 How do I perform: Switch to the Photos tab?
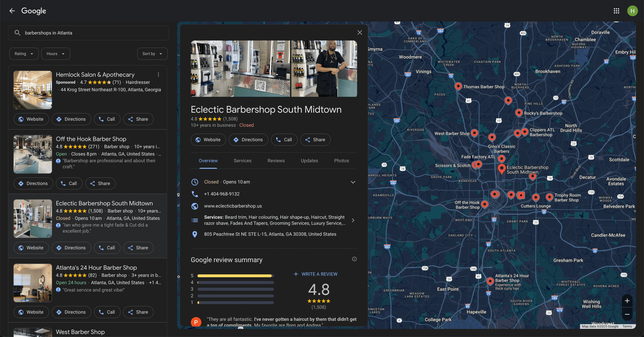[x=342, y=161]
